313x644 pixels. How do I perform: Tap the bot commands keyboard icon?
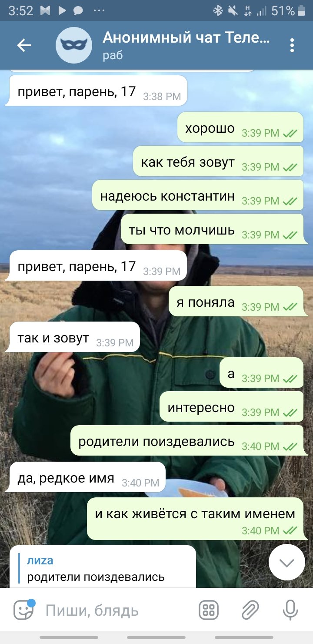tap(209, 610)
